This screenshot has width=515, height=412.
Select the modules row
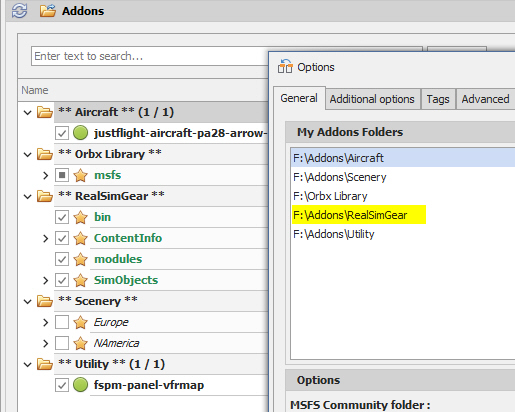(179, 259)
